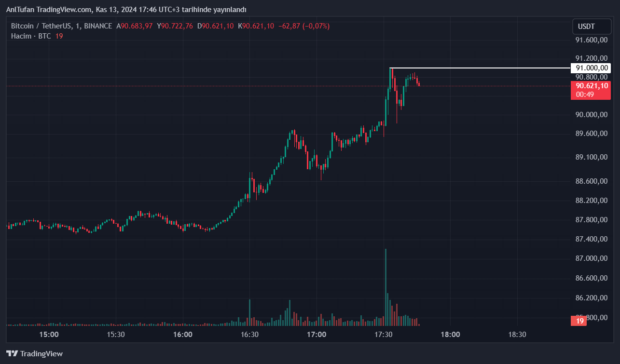Select the 90.000,00 price scale label
620x364 pixels.
point(591,115)
